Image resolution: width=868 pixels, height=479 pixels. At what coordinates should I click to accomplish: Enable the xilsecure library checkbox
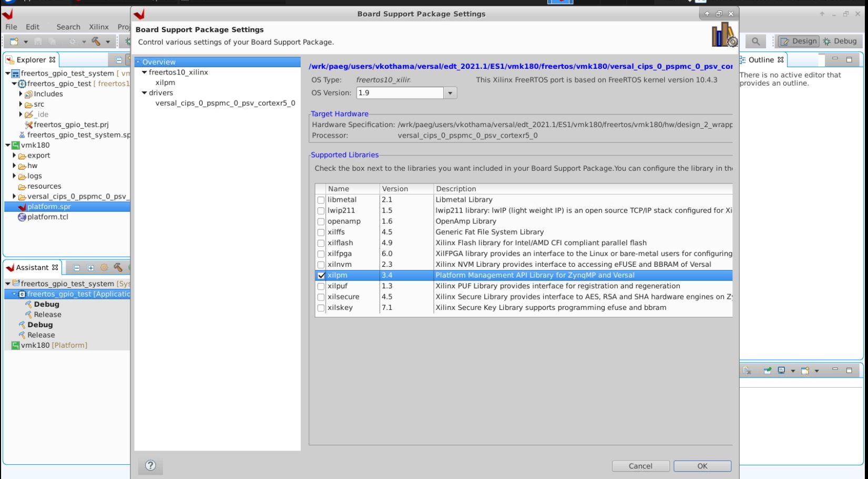pyautogui.click(x=321, y=297)
